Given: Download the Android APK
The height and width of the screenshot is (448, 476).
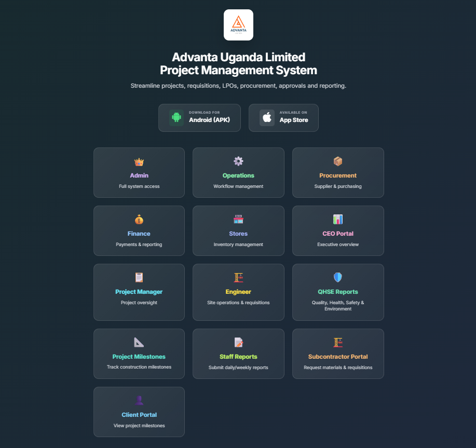Looking at the screenshot, I should point(199,117).
